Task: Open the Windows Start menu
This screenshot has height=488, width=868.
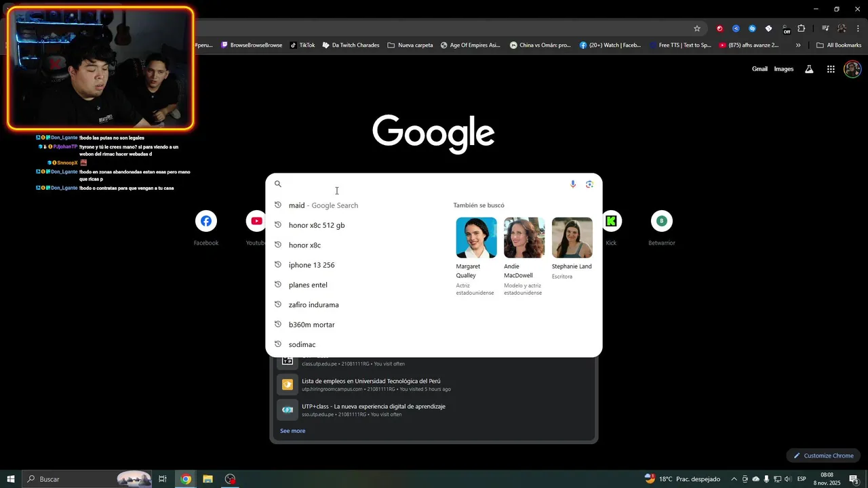Action: 10,479
